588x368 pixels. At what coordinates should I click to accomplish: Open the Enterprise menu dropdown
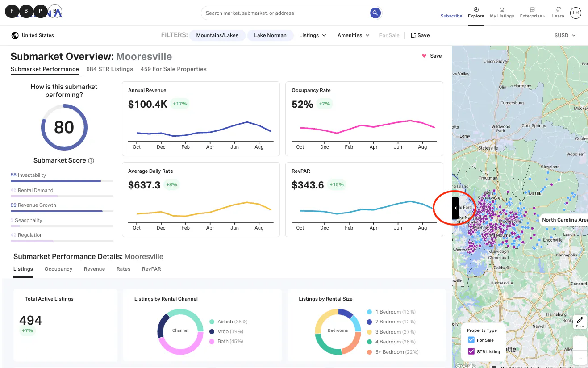click(x=532, y=13)
